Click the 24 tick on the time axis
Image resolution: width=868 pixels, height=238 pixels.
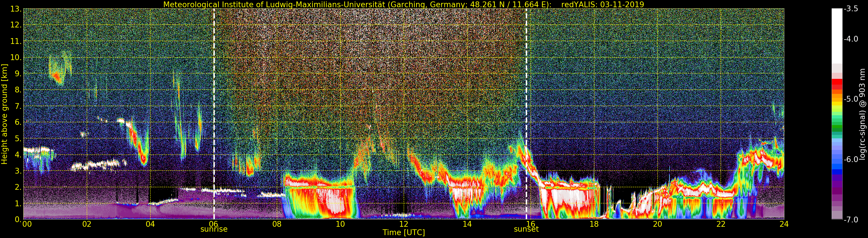(784, 224)
